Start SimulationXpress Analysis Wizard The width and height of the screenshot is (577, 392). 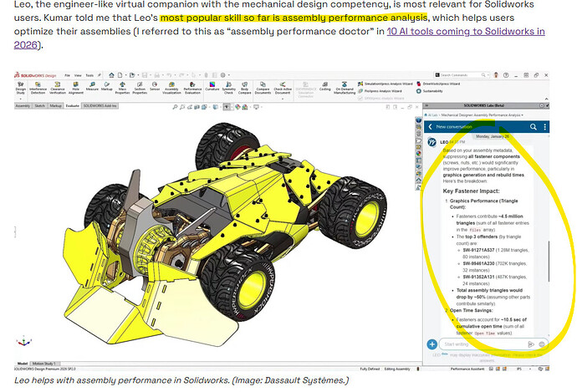pos(386,84)
